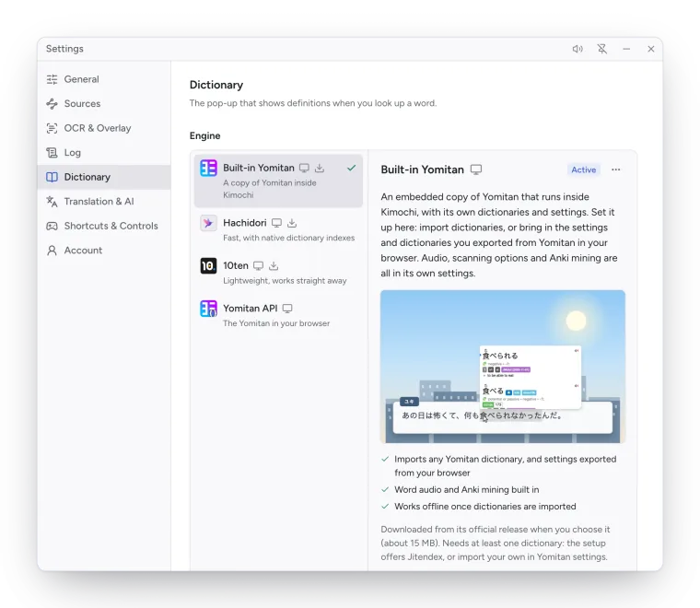Screen dimensions: 700x608
Task: Click the speaker volume icon in title bar
Action: click(x=577, y=49)
